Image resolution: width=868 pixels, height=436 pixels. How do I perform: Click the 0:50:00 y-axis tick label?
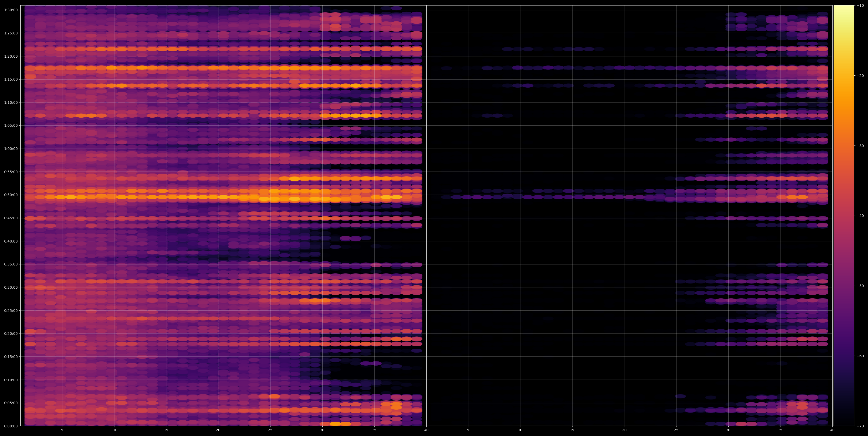11,195
